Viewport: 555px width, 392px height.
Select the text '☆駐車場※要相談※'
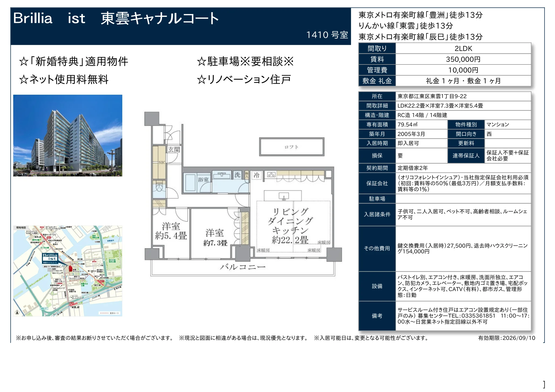click(245, 62)
